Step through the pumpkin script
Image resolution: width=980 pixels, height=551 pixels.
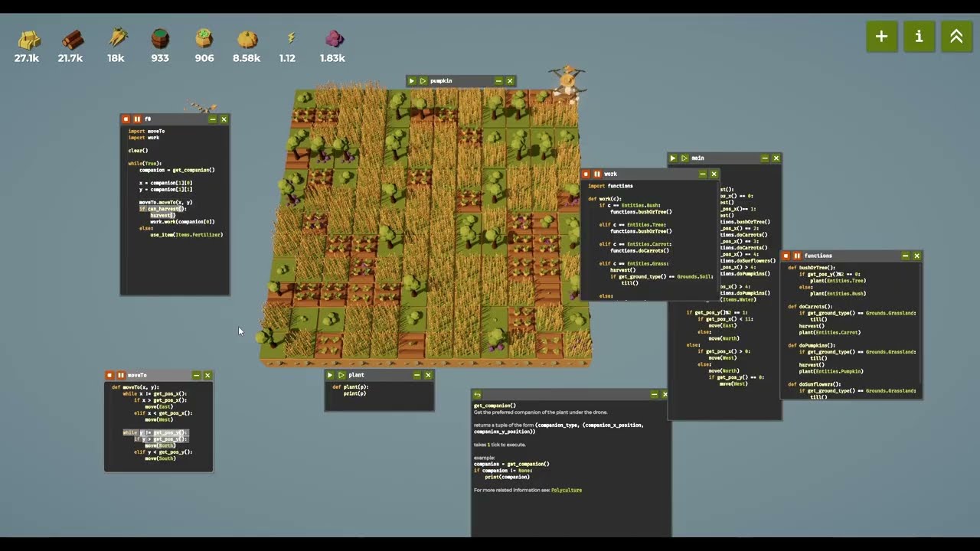tap(423, 81)
